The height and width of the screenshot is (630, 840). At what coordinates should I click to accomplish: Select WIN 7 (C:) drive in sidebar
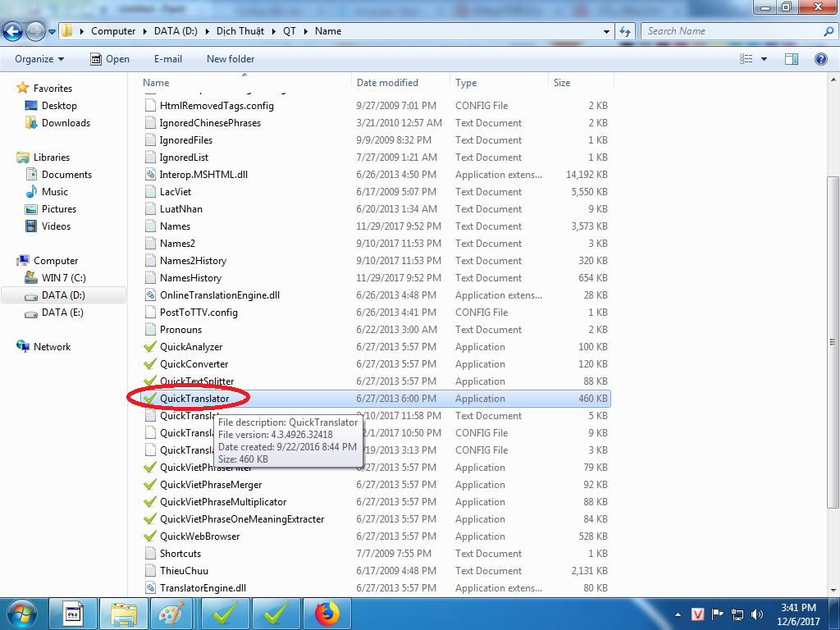point(63,278)
